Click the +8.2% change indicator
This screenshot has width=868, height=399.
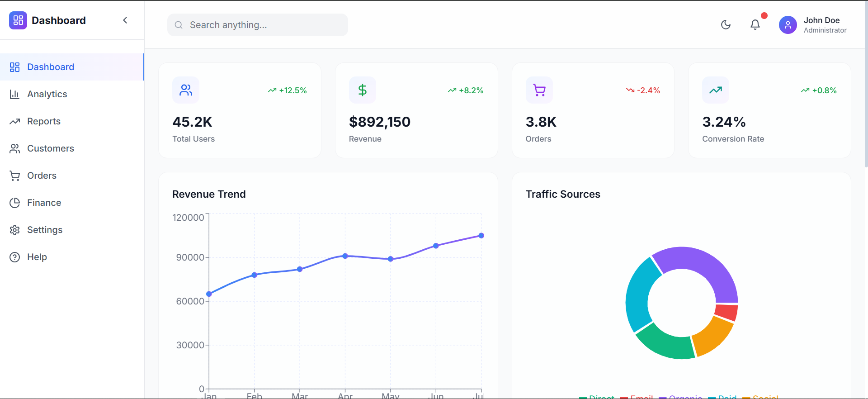point(466,90)
